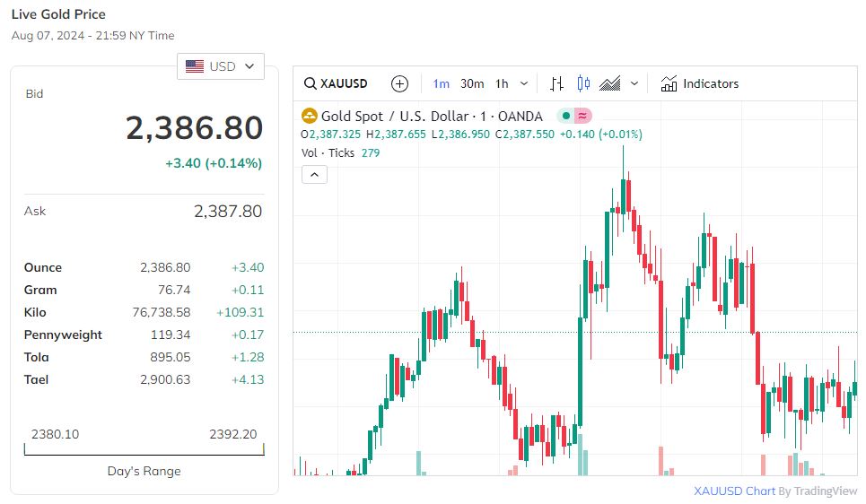This screenshot has height=504, width=866.
Task: Select the Candles chart style icon
Action: pos(584,83)
